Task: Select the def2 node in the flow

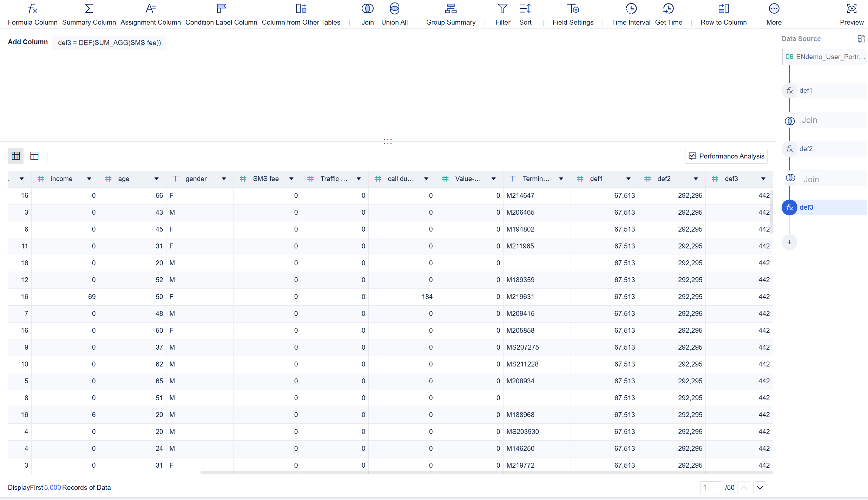Action: (824, 149)
